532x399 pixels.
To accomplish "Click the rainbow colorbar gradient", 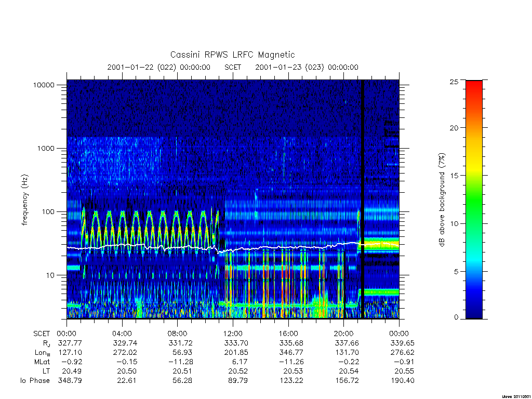I will click(x=474, y=199).
